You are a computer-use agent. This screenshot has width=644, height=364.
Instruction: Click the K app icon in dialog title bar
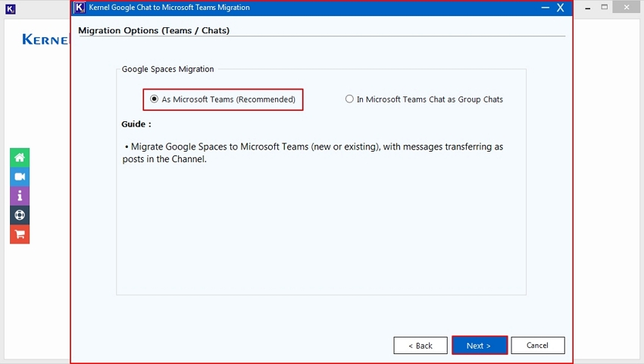pyautogui.click(x=80, y=8)
